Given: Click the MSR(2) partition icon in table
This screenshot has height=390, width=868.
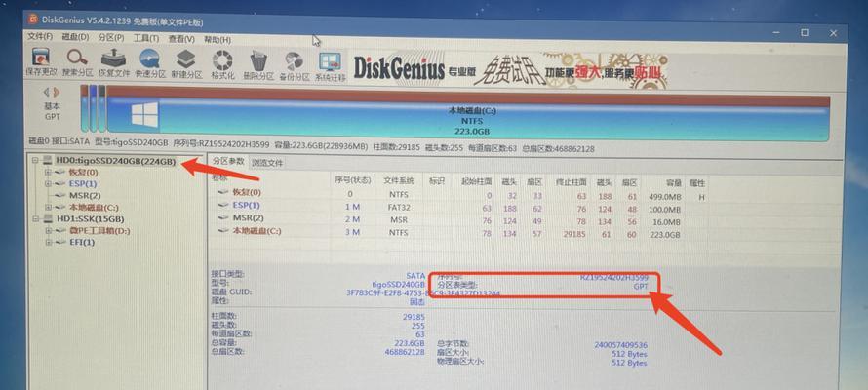Looking at the screenshot, I should point(223,218).
